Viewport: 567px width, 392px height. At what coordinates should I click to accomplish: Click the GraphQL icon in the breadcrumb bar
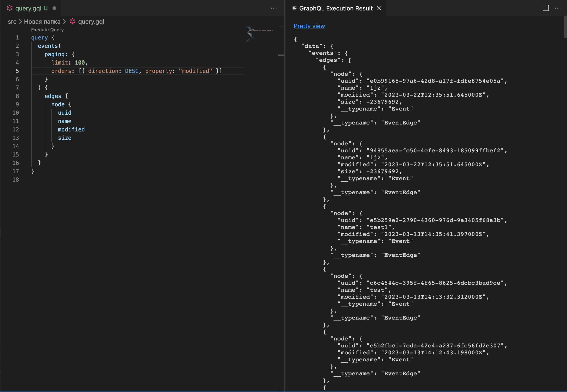pyautogui.click(x=72, y=22)
